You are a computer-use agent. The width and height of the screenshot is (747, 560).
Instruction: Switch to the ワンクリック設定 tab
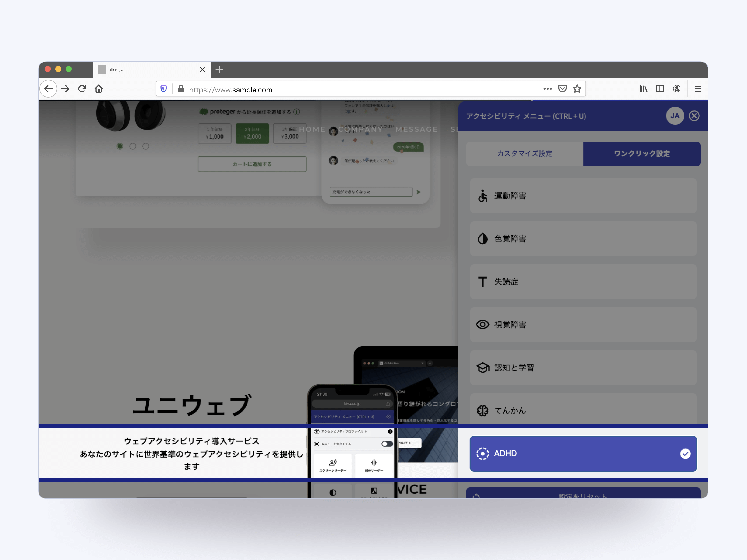click(642, 154)
